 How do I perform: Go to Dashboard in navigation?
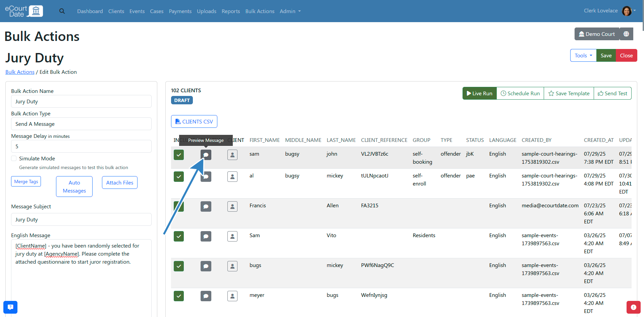tap(90, 11)
